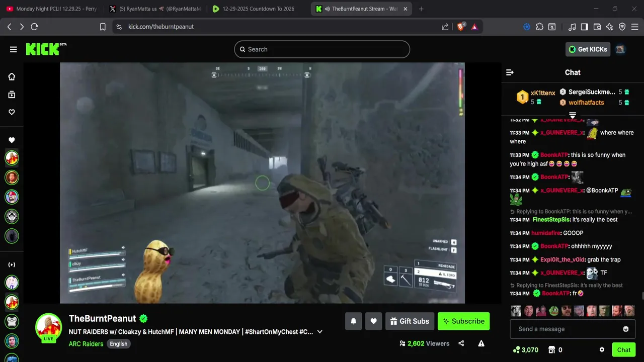
Task: Open browser extensions puzzle icon
Action: click(540, 27)
